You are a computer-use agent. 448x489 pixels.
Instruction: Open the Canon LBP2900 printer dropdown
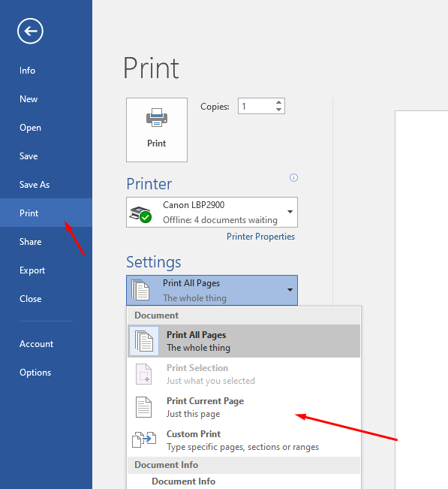pos(212,212)
